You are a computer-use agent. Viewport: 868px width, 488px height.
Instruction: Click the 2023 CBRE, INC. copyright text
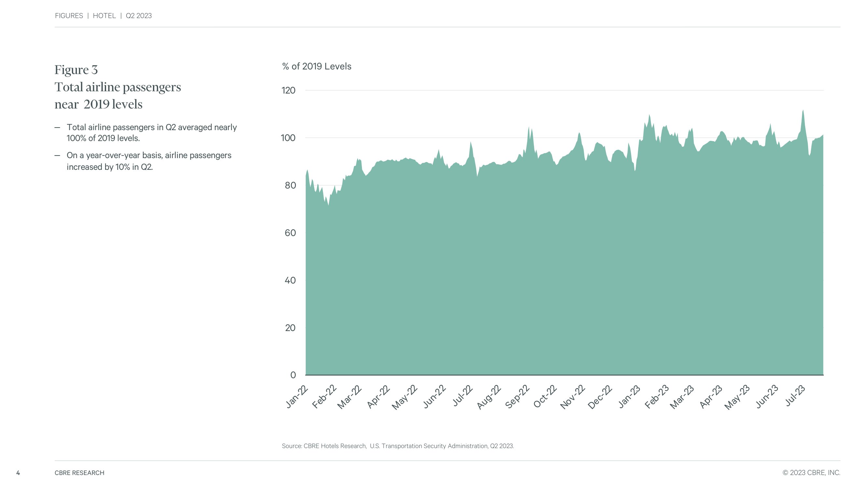(x=811, y=473)
